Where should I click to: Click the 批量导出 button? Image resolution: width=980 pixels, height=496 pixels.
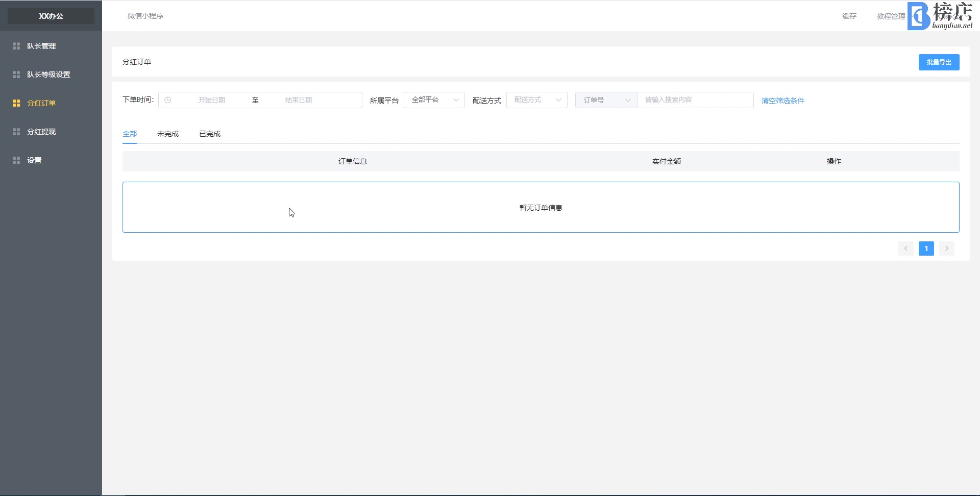(939, 62)
